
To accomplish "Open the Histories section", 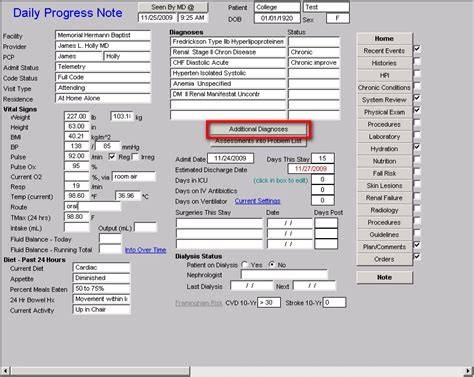I will pos(384,63).
